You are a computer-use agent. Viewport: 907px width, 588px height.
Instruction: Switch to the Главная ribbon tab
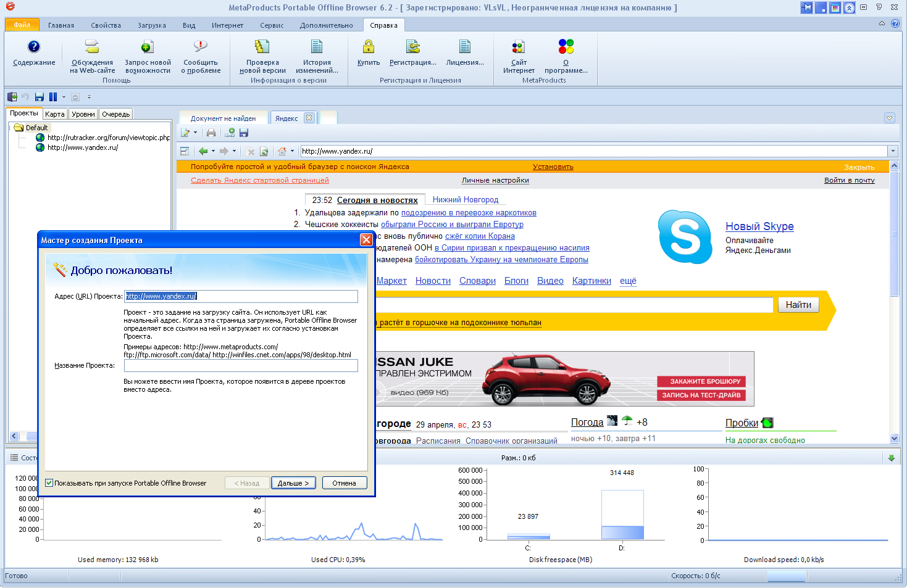pyautogui.click(x=61, y=25)
